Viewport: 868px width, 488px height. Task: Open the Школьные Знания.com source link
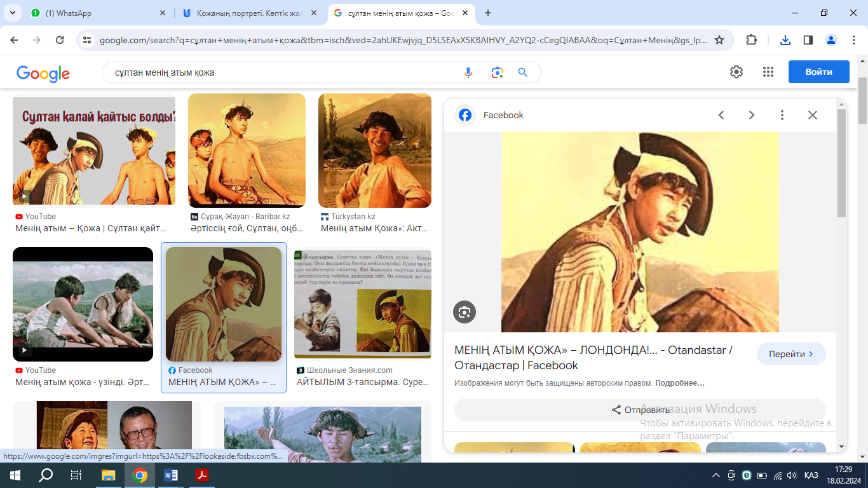[x=344, y=370]
